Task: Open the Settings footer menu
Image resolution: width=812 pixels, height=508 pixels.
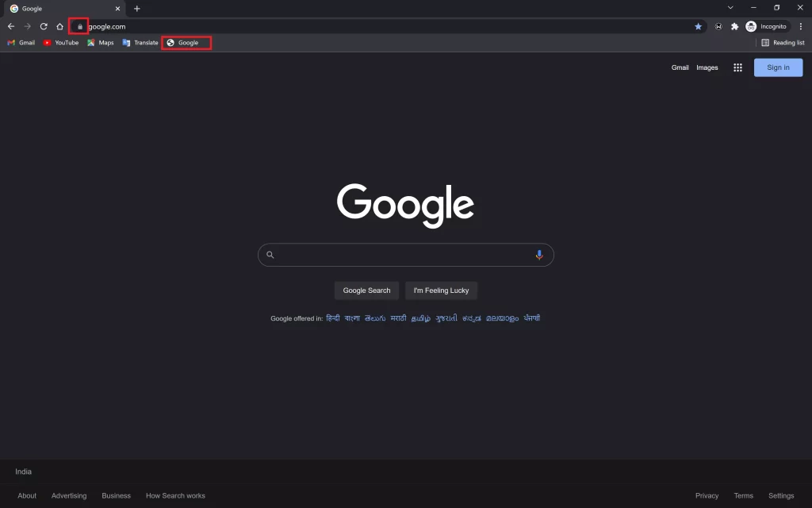Action: point(781,495)
